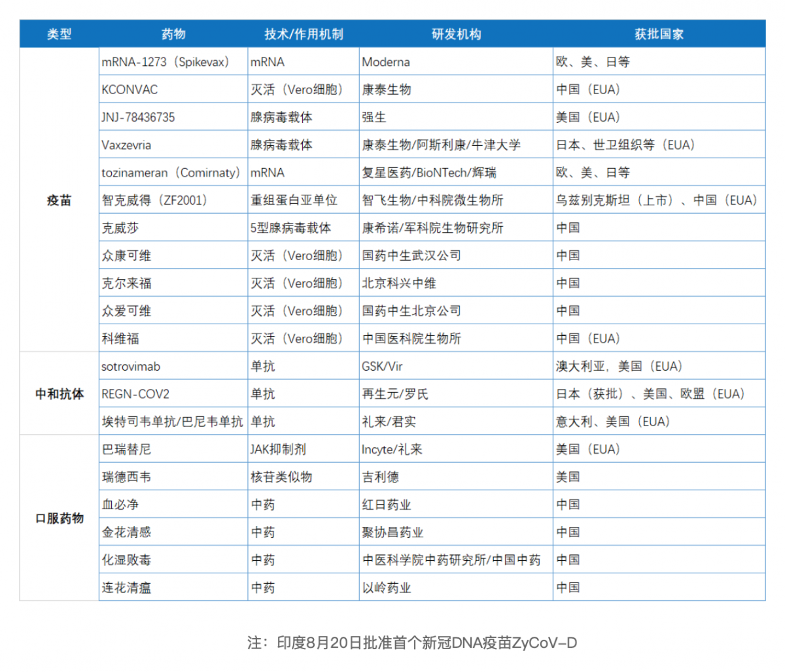This screenshot has height=672, width=785.
Task: Click the 重组蛋白亚单位 mechanism cell
Action: click(304, 200)
